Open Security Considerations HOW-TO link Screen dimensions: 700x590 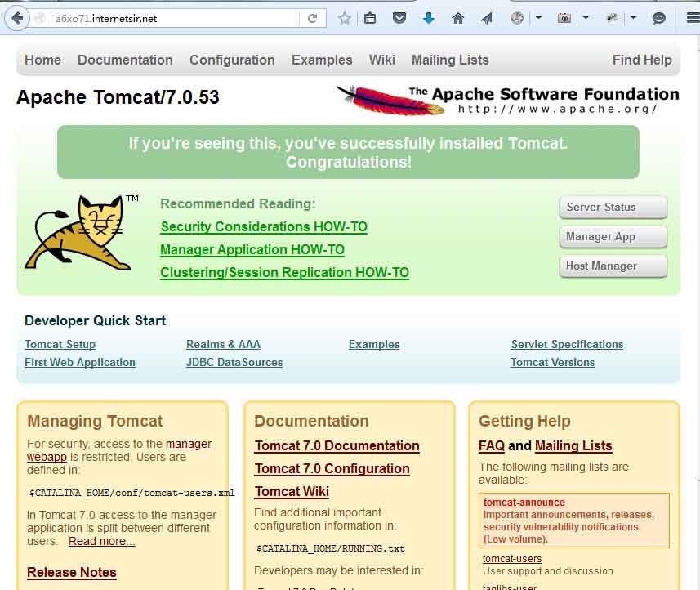click(x=264, y=227)
